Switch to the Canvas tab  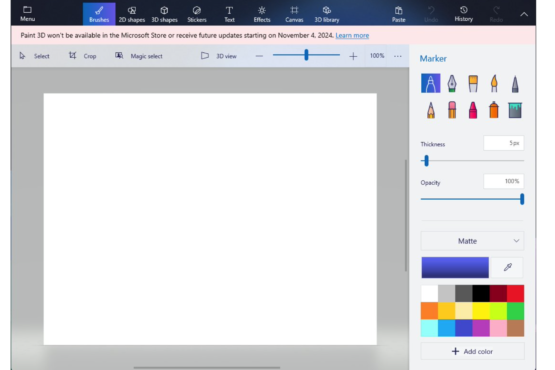coord(294,14)
